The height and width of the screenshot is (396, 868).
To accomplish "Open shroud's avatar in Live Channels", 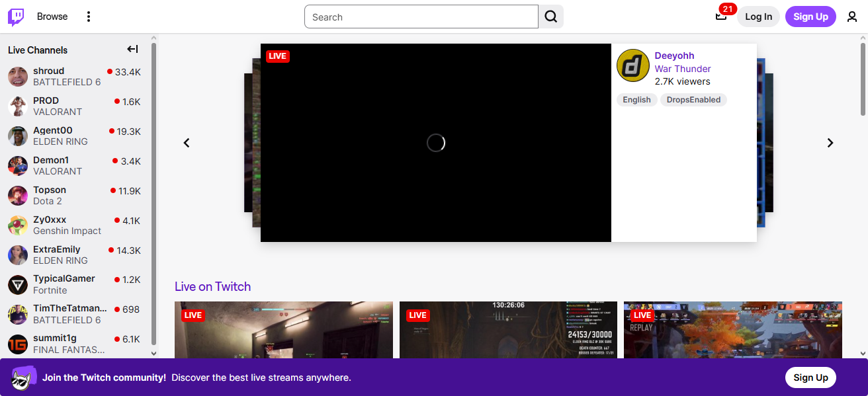I will [x=18, y=77].
